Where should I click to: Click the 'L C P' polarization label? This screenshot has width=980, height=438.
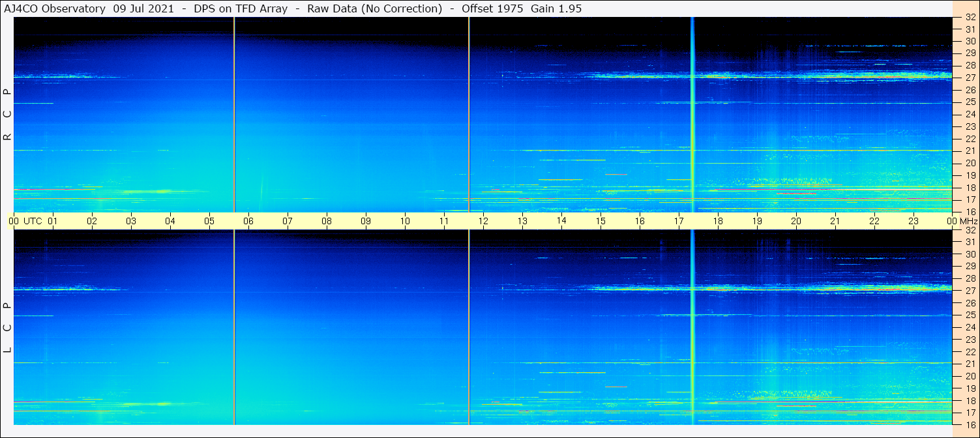pos(8,327)
